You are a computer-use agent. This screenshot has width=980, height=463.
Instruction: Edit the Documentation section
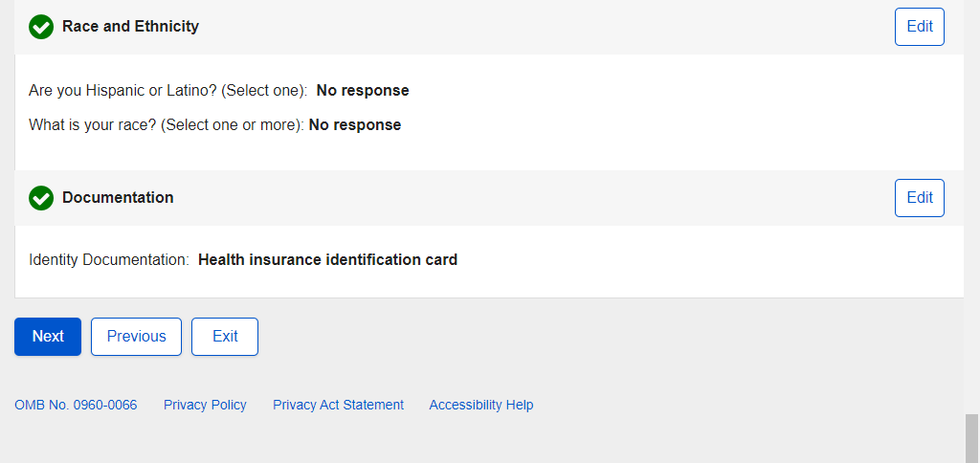[x=919, y=198]
